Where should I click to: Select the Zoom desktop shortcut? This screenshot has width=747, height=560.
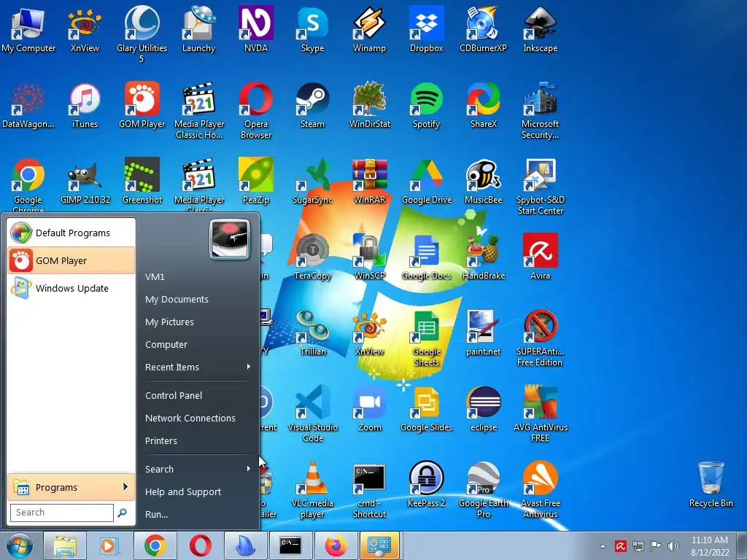[370, 408]
